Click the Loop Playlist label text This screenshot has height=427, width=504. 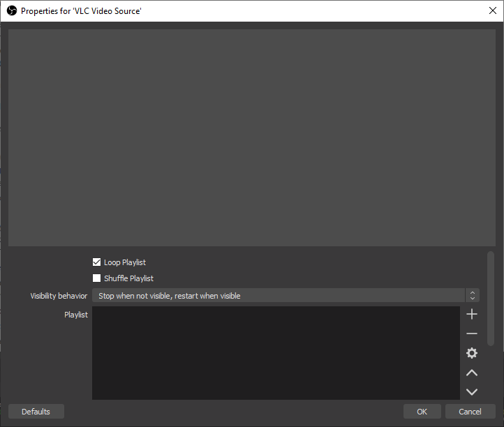click(125, 262)
